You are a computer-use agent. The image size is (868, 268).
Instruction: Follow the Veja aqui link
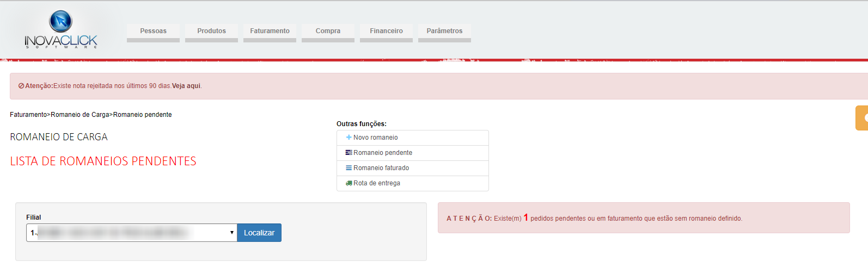[186, 86]
